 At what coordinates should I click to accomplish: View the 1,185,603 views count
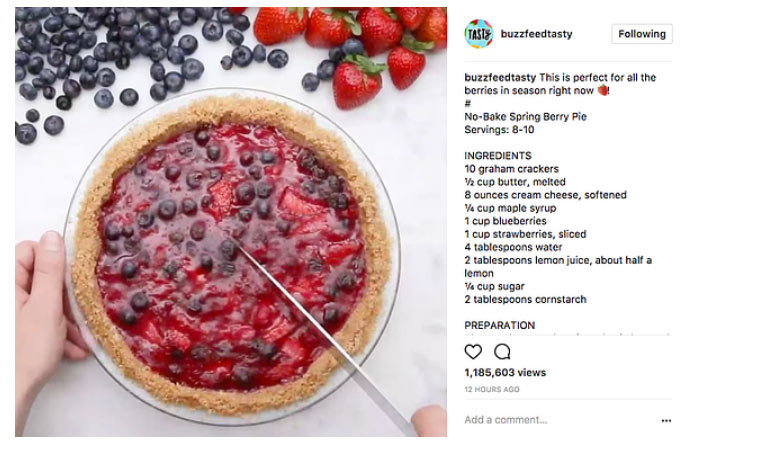click(505, 373)
